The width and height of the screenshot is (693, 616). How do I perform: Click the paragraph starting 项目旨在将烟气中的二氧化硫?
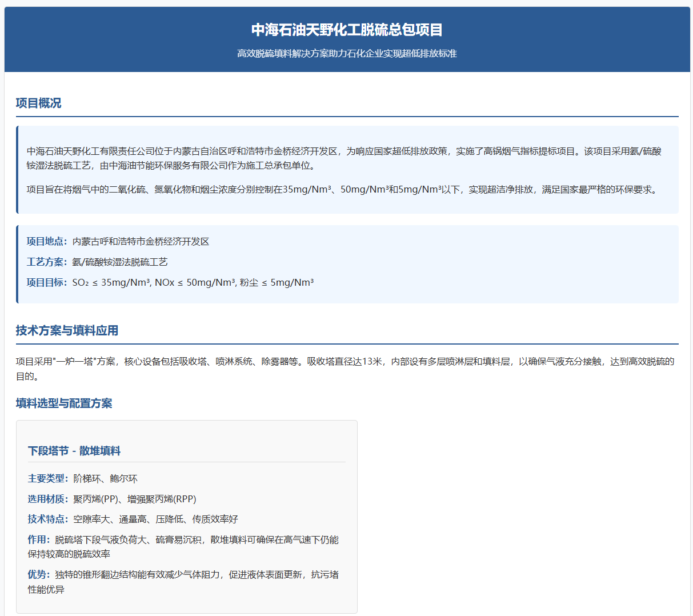[343, 189]
